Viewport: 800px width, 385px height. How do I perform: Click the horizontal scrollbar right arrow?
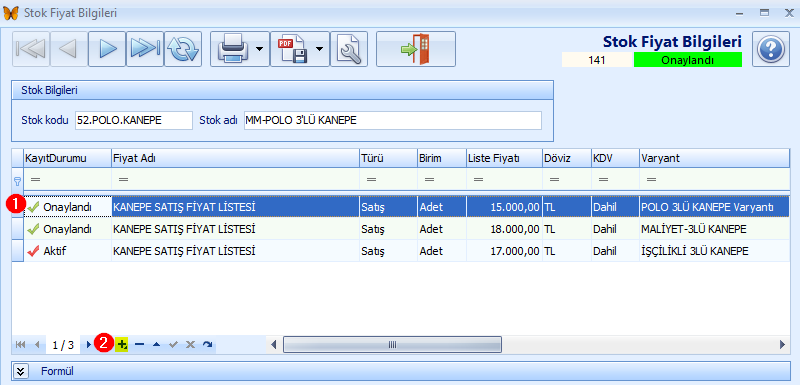coord(783,345)
